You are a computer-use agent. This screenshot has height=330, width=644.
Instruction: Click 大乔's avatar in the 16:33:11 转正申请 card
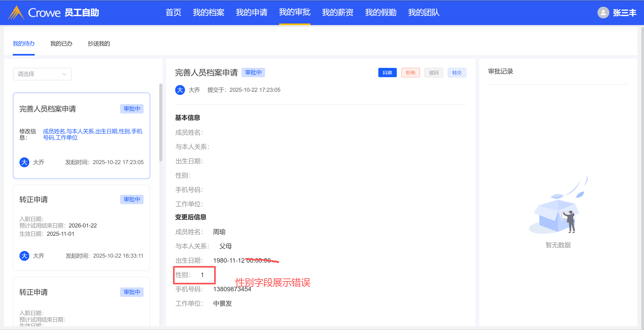24,256
